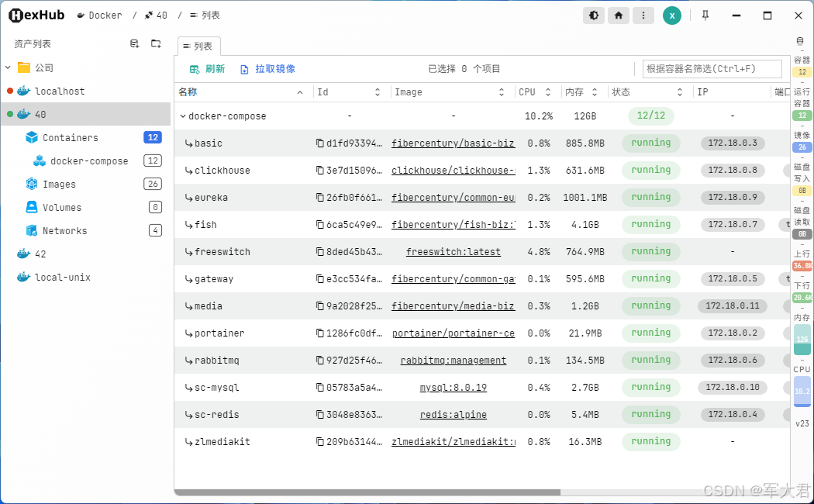Copy the Id of the fish container
Screen dimensions: 814x504
click(x=319, y=225)
